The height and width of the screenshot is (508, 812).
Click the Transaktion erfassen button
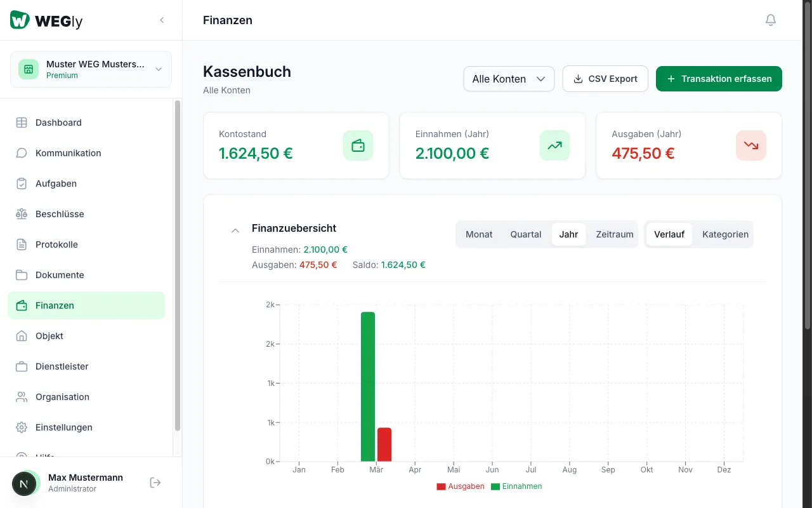[719, 79]
